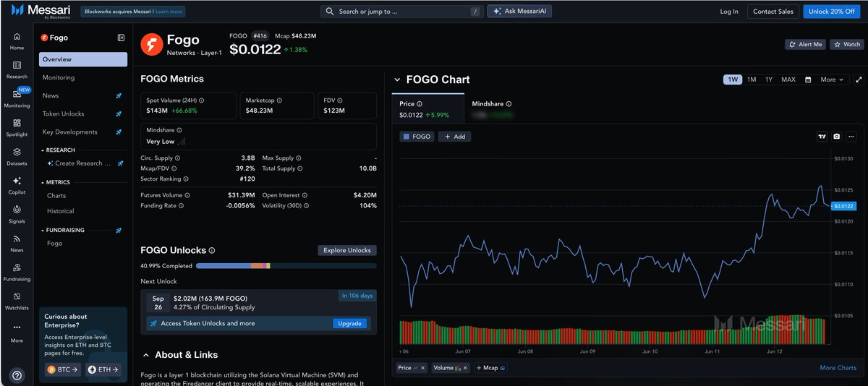Open the More menu in left rail
The image size is (868, 386).
17,332
